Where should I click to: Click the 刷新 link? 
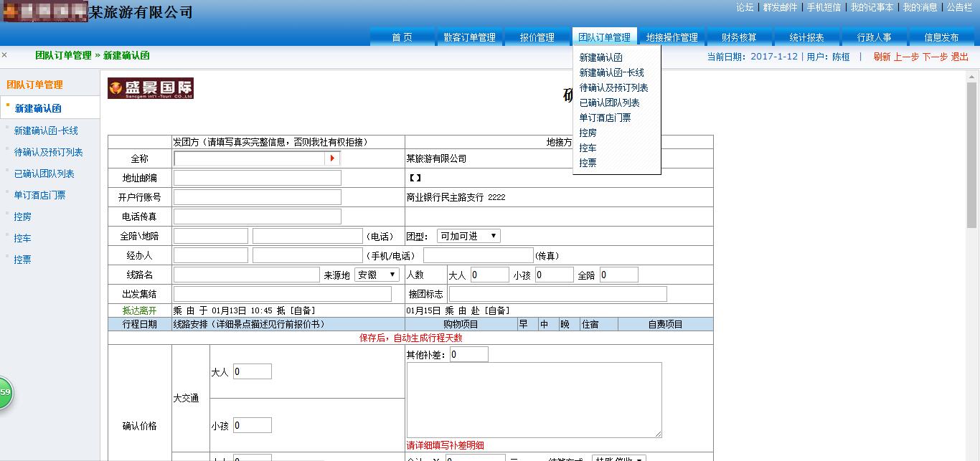pyautogui.click(x=882, y=57)
